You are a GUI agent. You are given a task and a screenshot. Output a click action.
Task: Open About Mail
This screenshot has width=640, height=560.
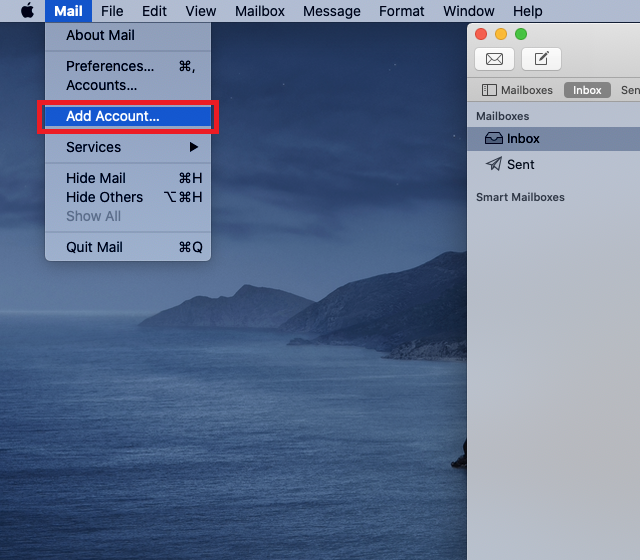128,36
